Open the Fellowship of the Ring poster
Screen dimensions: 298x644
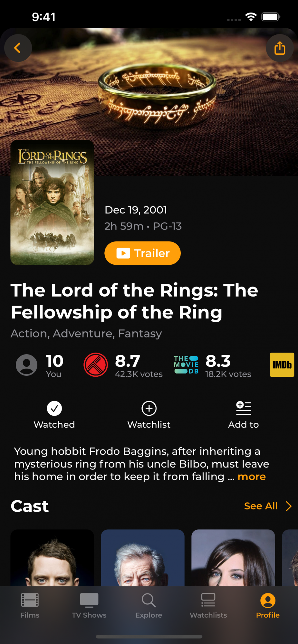[x=52, y=202]
